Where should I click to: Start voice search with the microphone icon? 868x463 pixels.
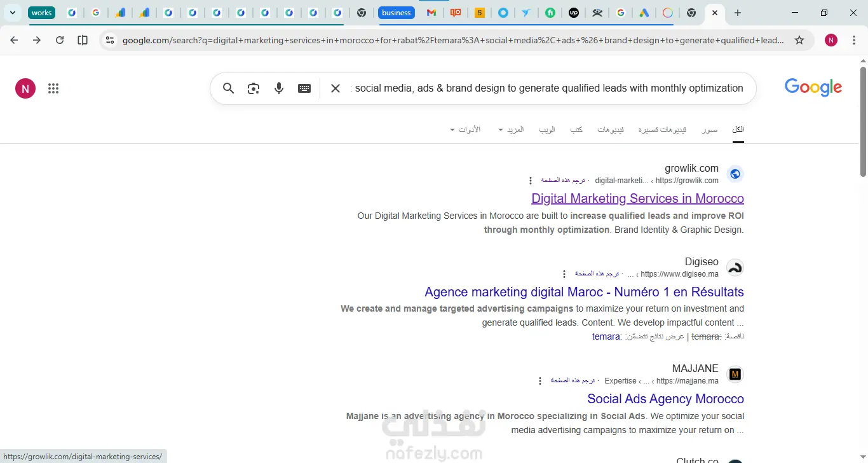click(279, 88)
